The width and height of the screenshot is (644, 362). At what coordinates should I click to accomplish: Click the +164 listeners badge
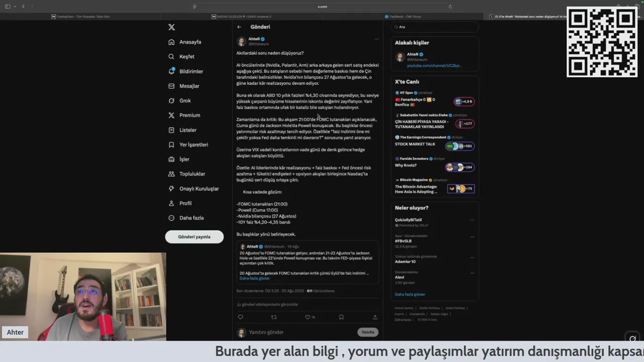pyautogui.click(x=460, y=167)
